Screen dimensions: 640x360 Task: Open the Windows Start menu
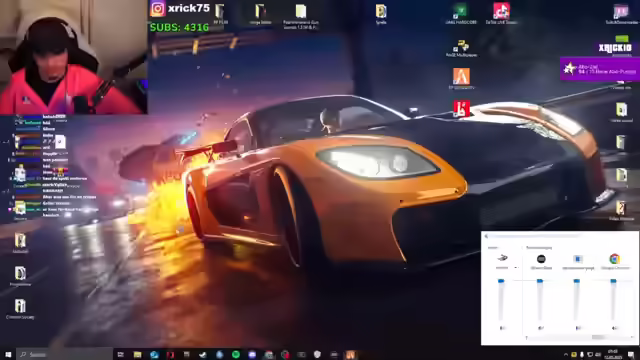point(8,354)
